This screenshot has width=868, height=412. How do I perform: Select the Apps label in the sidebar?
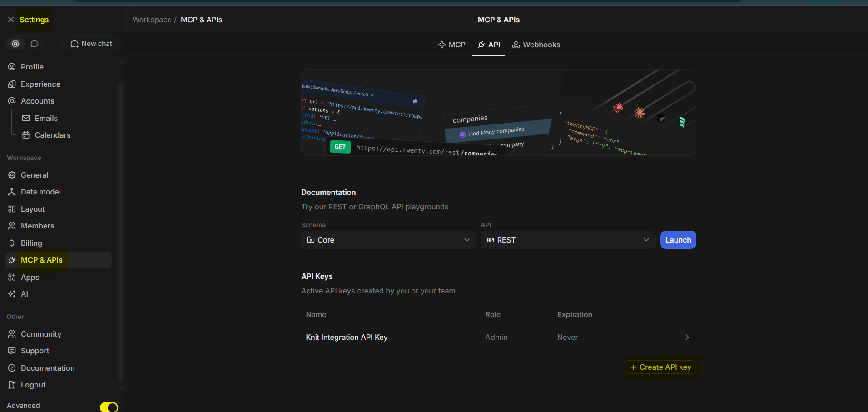30,277
